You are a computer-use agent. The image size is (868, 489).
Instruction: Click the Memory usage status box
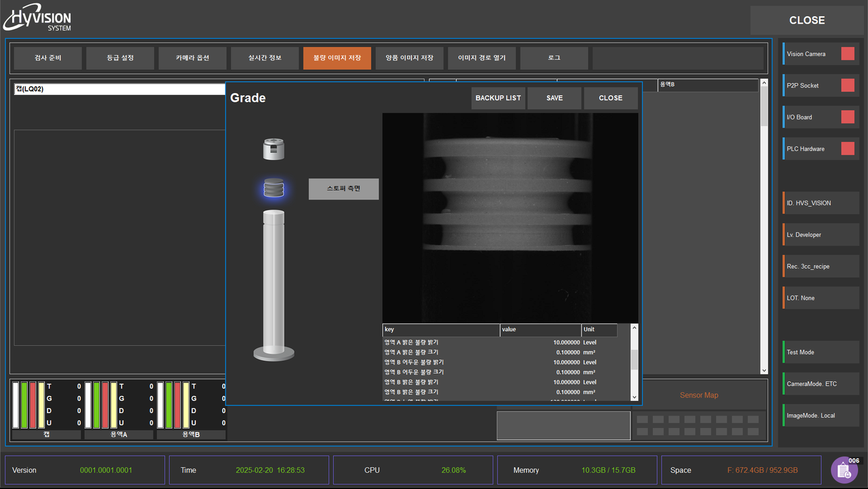pyautogui.click(x=578, y=470)
